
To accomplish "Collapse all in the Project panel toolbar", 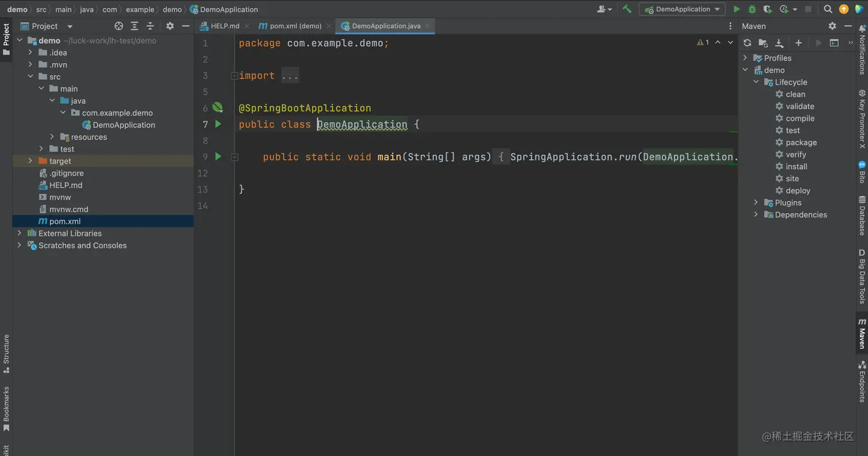I will tap(150, 26).
